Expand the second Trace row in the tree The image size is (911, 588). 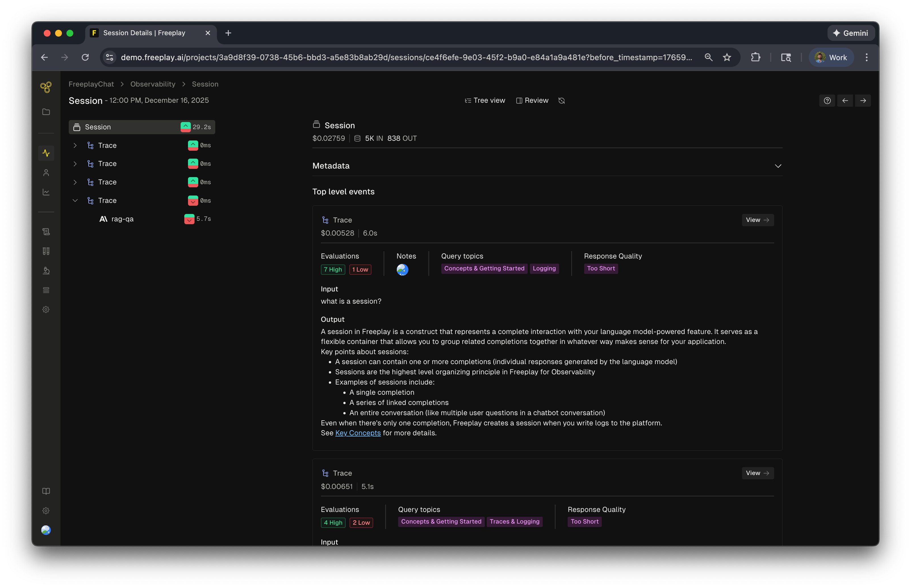75,164
